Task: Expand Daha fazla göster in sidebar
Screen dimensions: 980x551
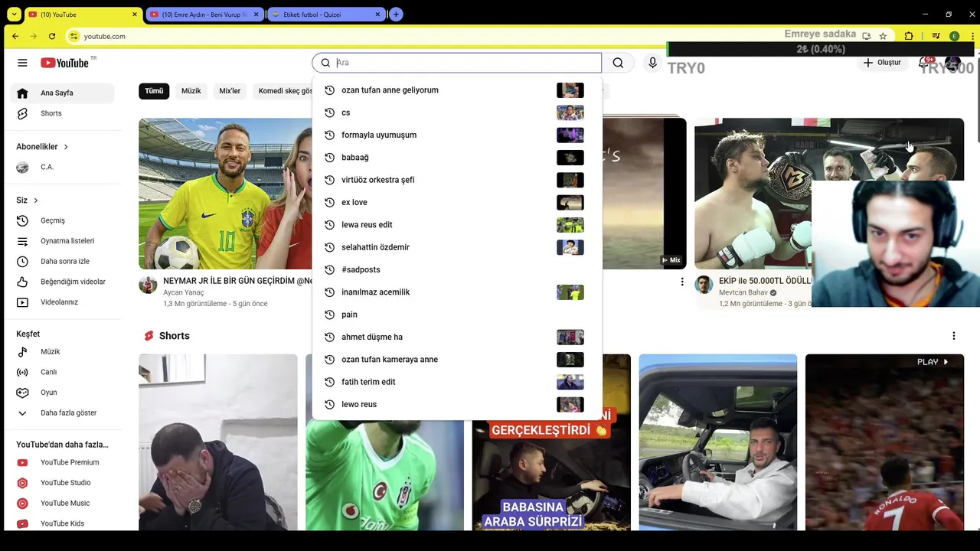Action: (62, 412)
